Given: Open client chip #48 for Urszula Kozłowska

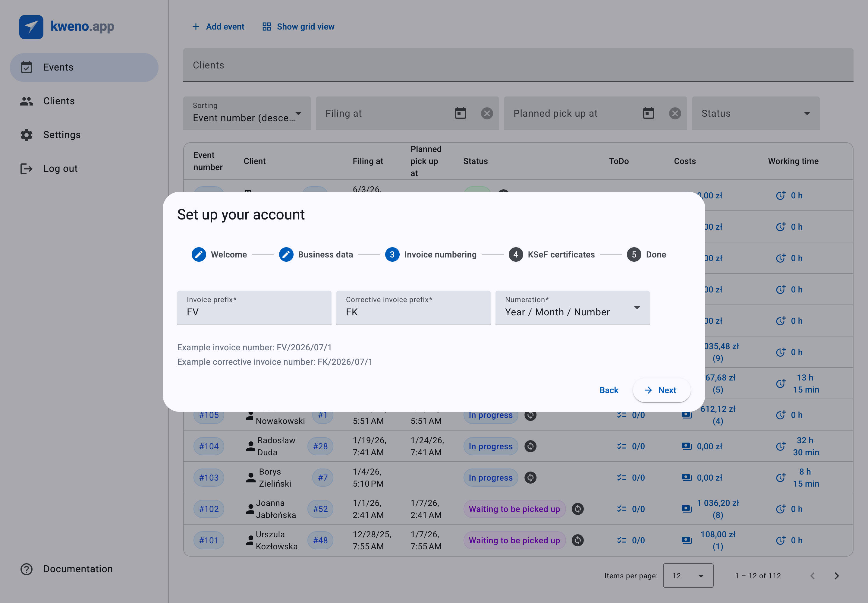Looking at the screenshot, I should (320, 540).
